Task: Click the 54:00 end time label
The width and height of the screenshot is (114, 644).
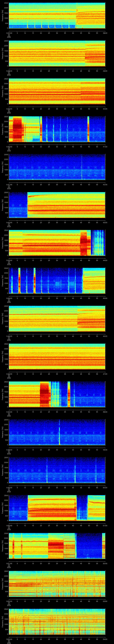Action: [105, 639]
